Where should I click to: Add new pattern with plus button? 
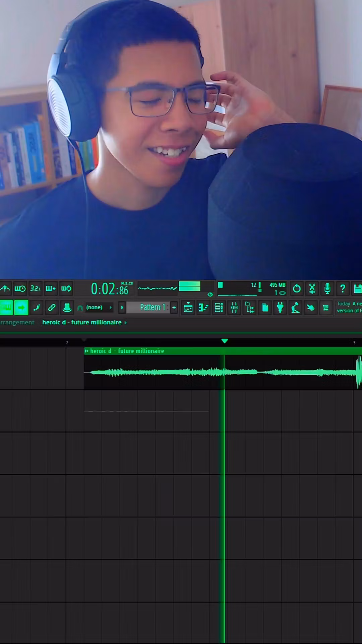174,308
